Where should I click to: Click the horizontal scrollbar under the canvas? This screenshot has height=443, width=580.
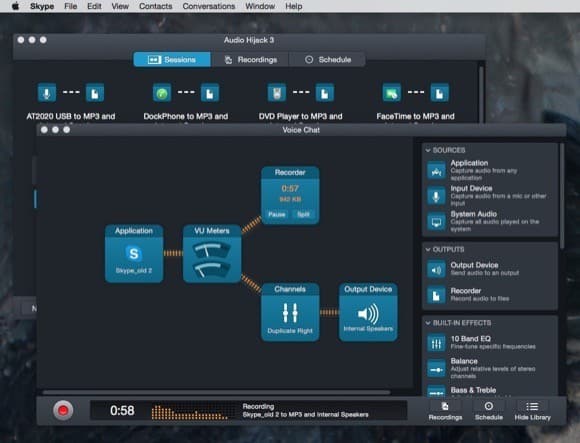216,392
